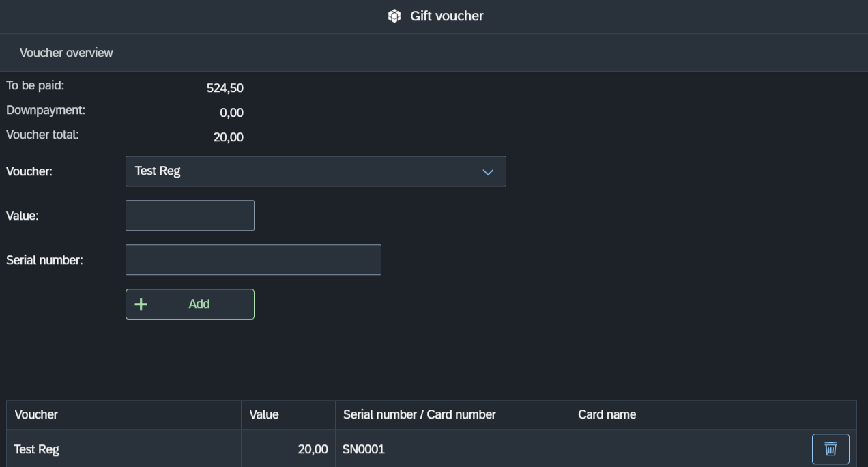Screen dimensions: 868x467
Task: Select the SN0001 serial number cell
Action: 364,449
